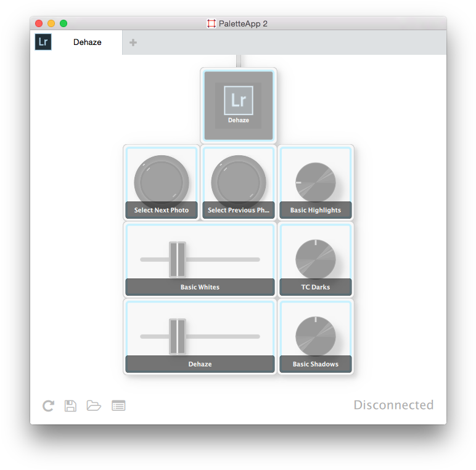Click the Basic Whites slider handle

tap(178, 259)
